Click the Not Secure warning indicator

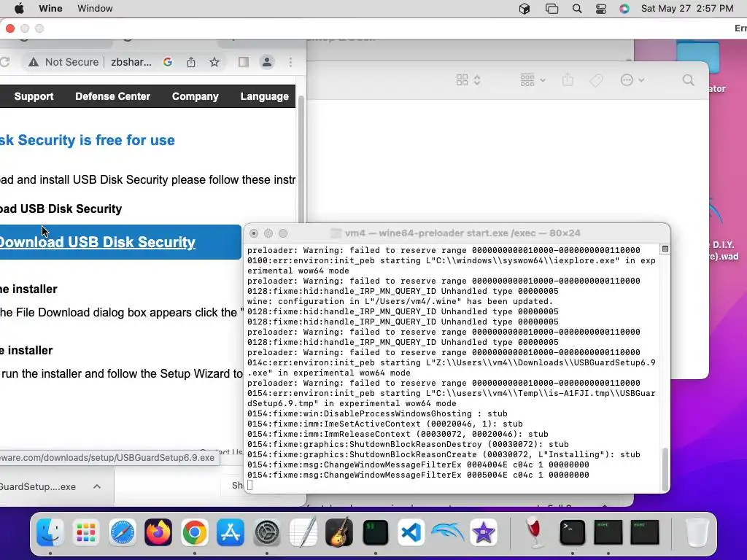(x=63, y=63)
